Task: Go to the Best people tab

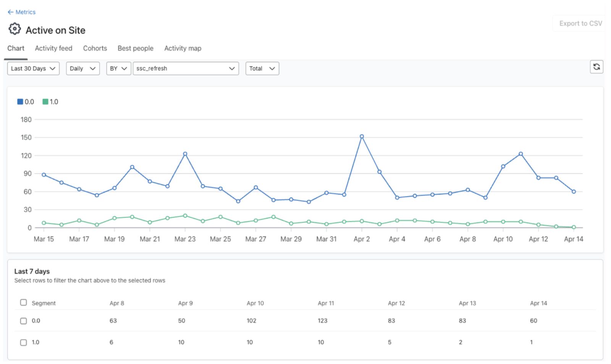Action: point(136,49)
